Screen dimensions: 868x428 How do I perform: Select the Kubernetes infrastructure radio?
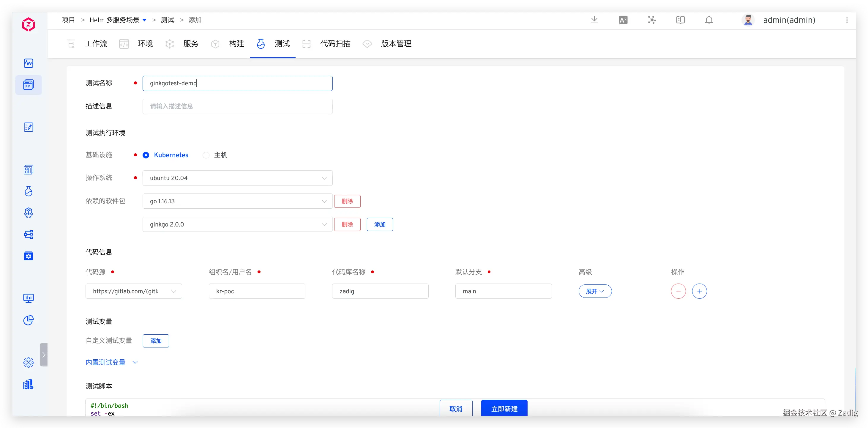146,155
